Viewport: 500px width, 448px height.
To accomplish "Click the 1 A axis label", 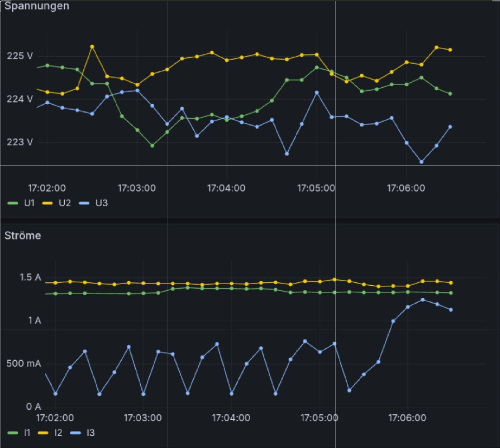I will click(35, 320).
